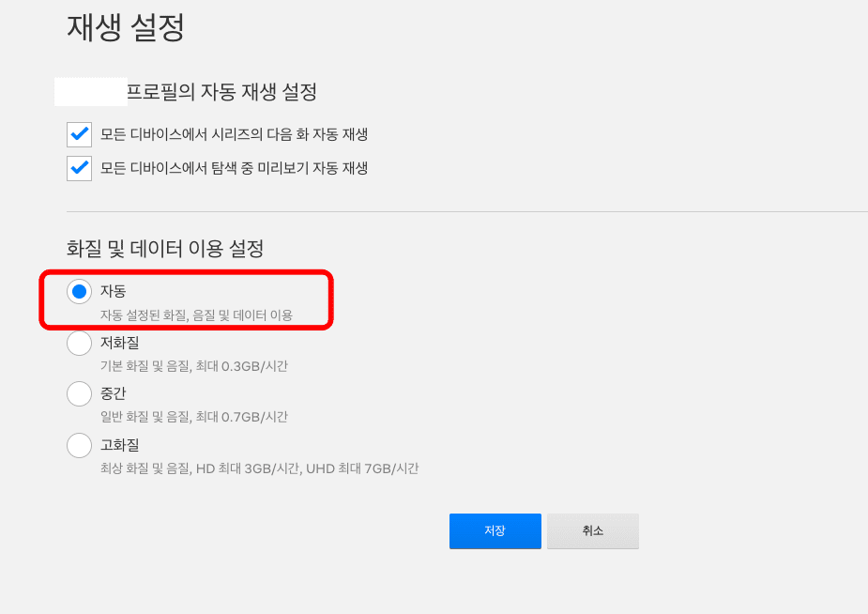868x614 pixels.
Task: Save settings with the 저장 button
Action: point(495,531)
